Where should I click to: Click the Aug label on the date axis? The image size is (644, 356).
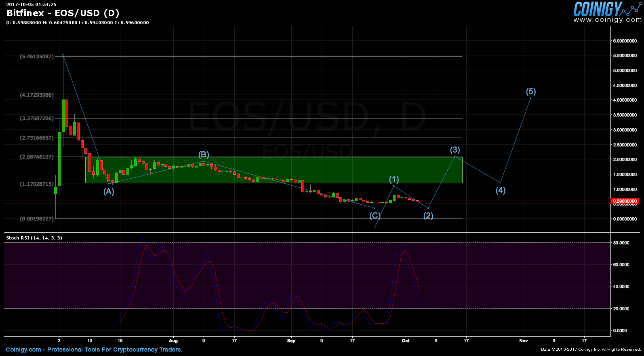click(x=173, y=341)
